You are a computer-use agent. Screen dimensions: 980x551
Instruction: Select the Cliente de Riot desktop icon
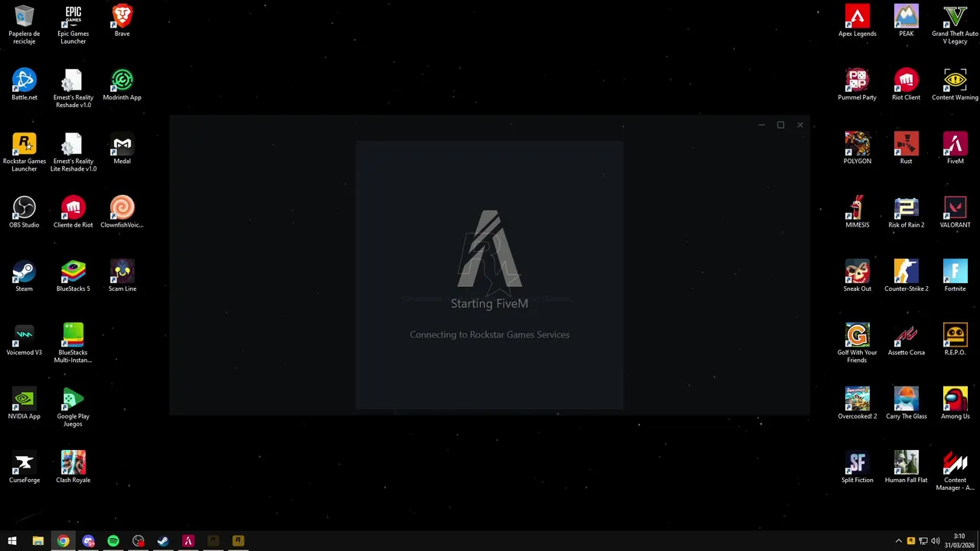click(73, 212)
